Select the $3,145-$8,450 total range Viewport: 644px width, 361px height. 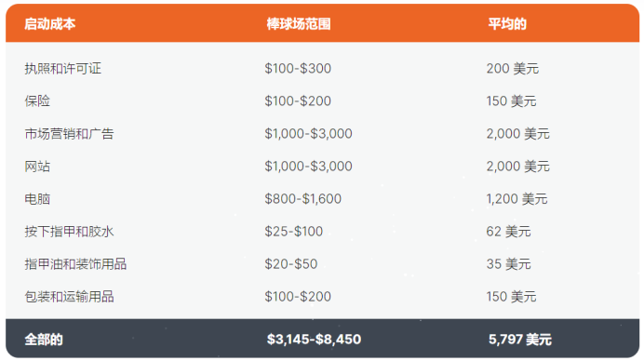(x=314, y=340)
